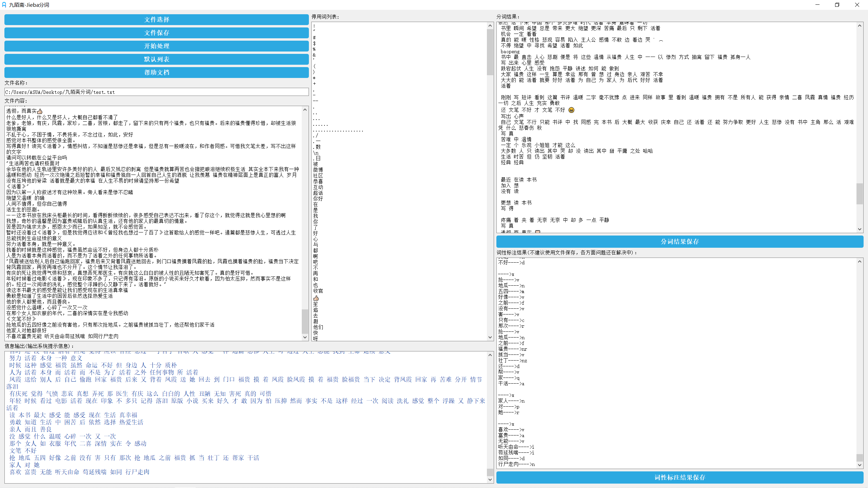Screen dimensions: 868x488
Task: Click stopword '社区' in the list
Action: (318, 176)
